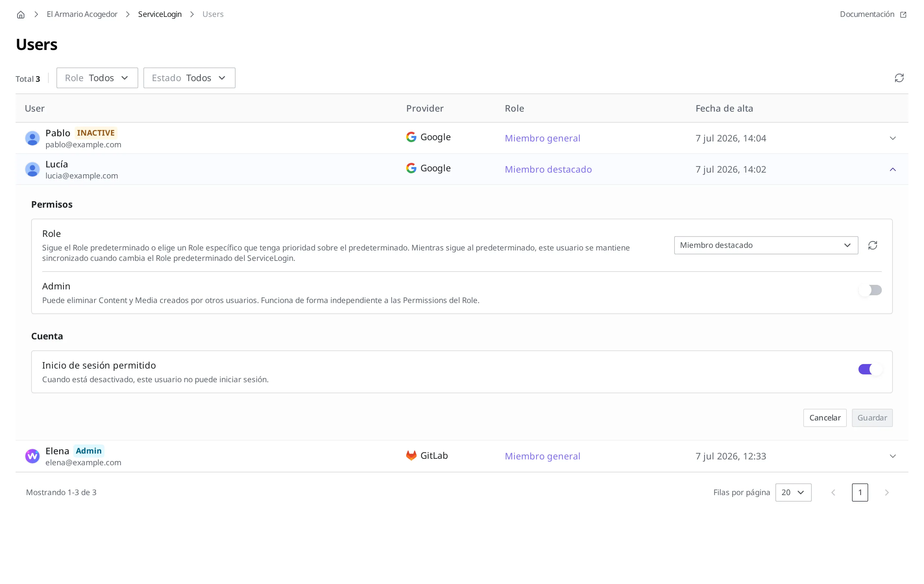Click Lucía's user avatar icon
The width and height of the screenshot is (924, 584).
[x=33, y=169]
